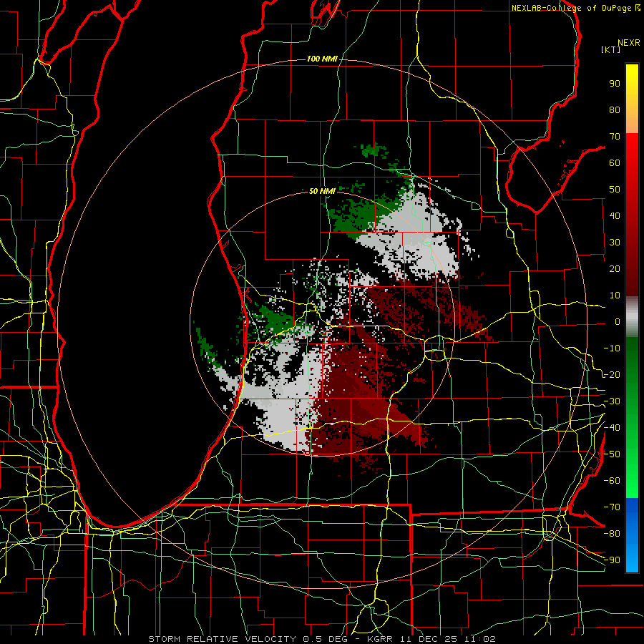
Task: Click the -30 value on the velocity legend
Action: 612,401
